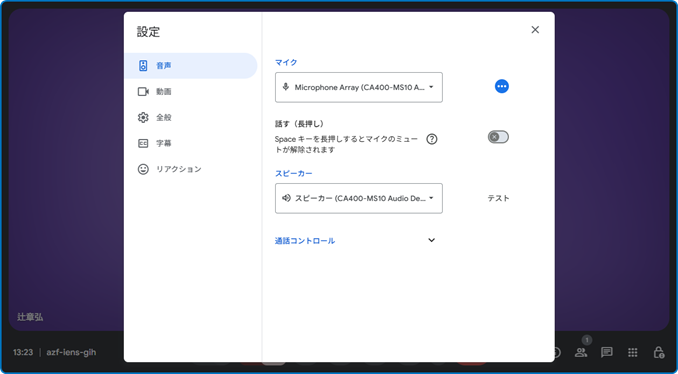Click the テスト speaker test button
Image resolution: width=678 pixels, height=374 pixels.
click(498, 198)
